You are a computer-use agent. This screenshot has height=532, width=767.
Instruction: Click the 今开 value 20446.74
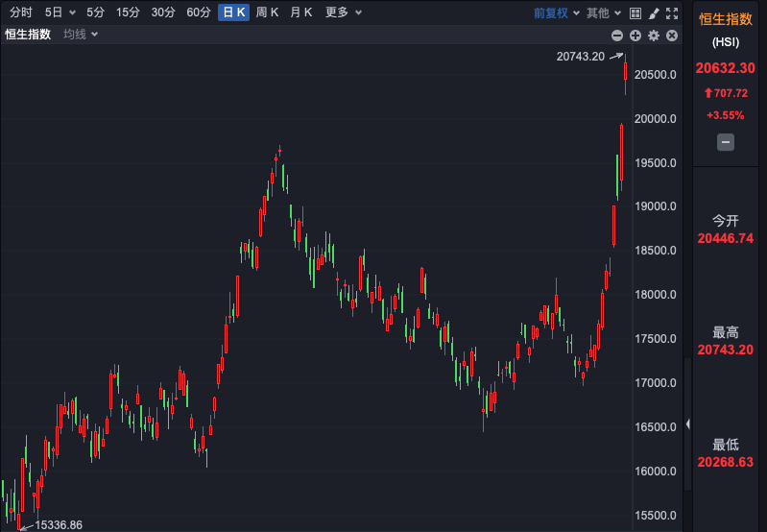pyautogui.click(x=726, y=238)
